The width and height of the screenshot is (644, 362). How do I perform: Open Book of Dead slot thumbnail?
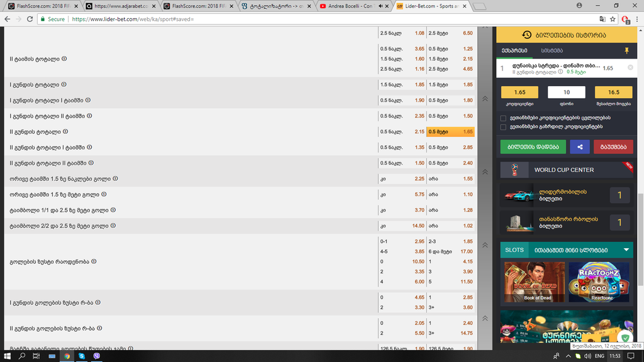click(x=535, y=282)
